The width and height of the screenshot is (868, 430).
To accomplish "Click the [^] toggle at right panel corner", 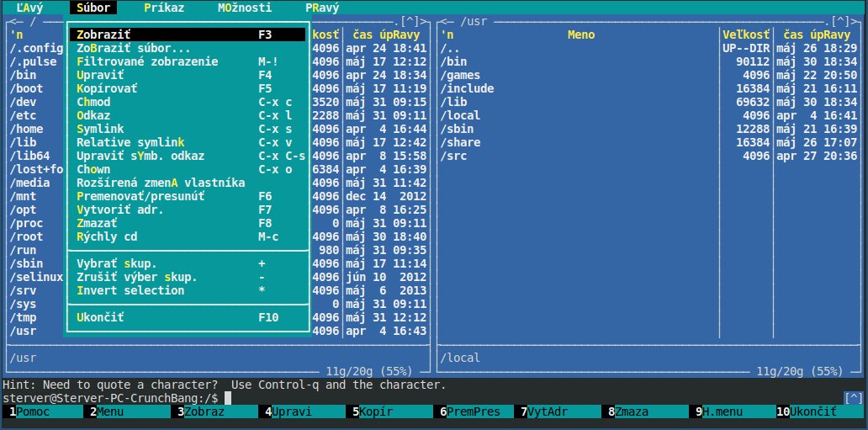I will (840, 20).
